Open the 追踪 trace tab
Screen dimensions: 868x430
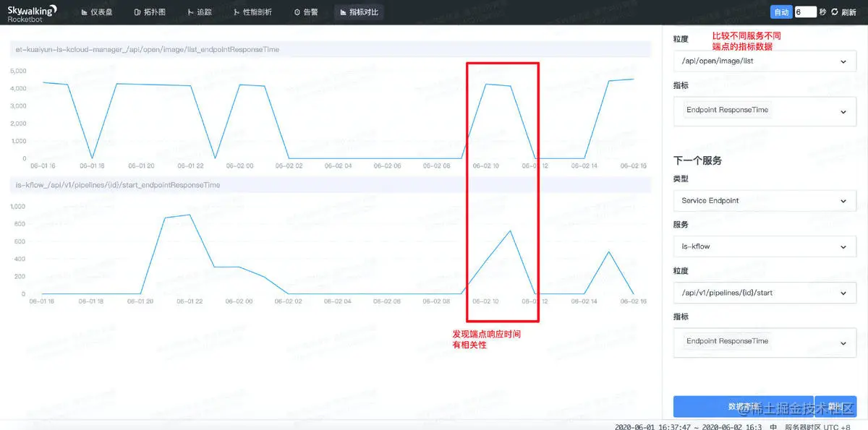coord(200,12)
